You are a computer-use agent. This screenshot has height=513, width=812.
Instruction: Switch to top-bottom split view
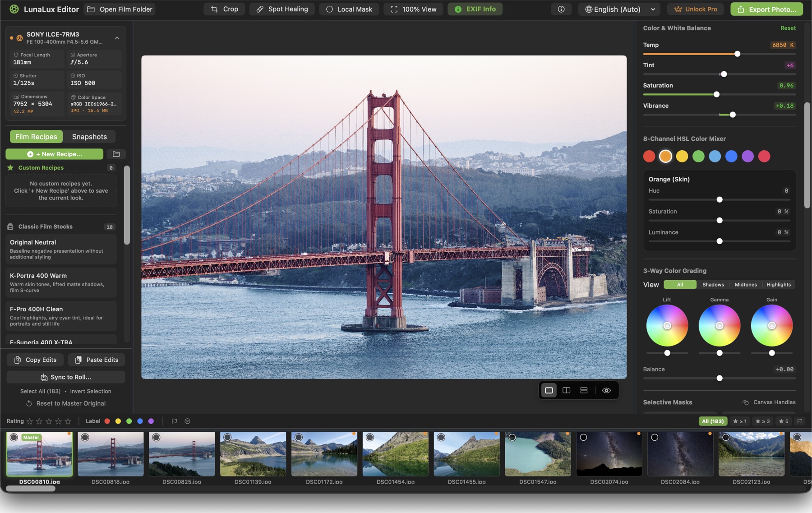584,390
